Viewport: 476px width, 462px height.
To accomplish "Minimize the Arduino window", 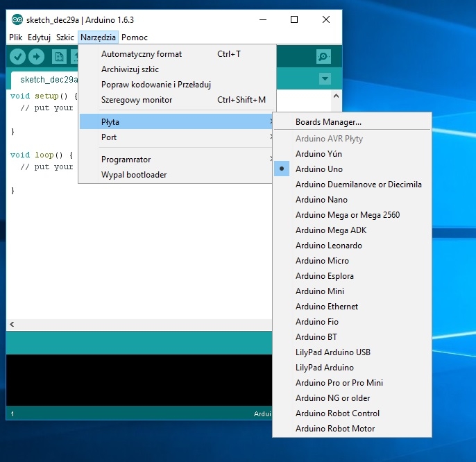I will tap(263, 19).
